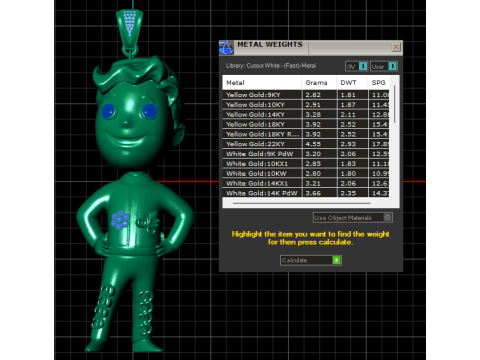Click the Library: Cutout White label

[x=271, y=66]
